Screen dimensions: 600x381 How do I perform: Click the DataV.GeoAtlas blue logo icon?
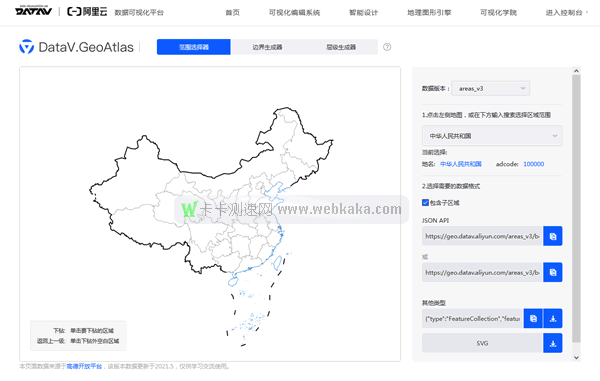click(26, 47)
